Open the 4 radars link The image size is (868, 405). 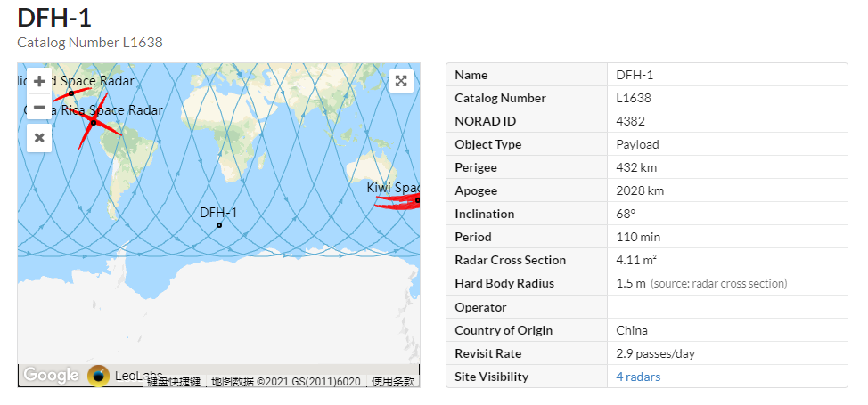tap(638, 377)
